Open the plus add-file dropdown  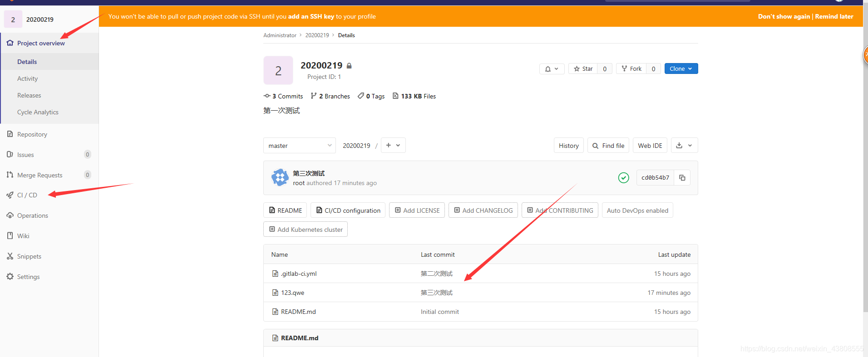(x=393, y=145)
